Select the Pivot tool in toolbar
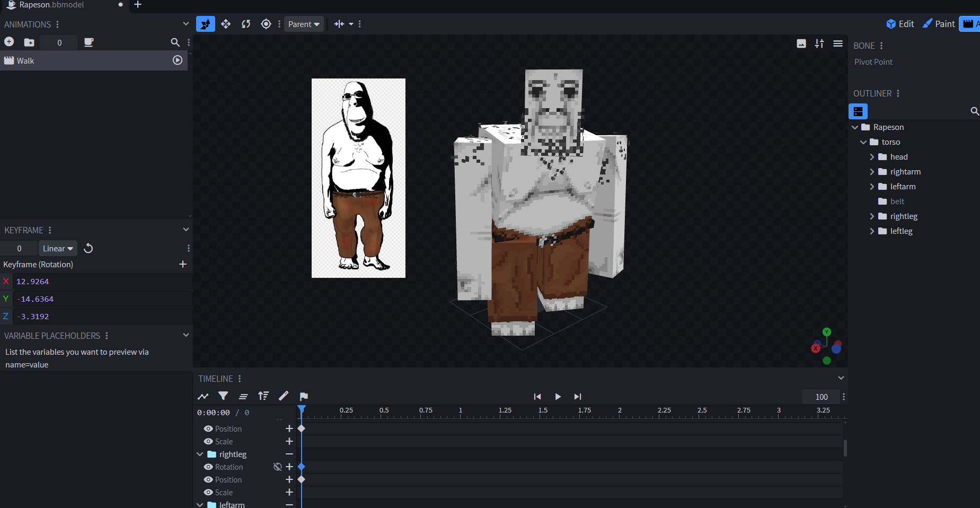Viewport: 980px width, 508px height. click(x=266, y=24)
